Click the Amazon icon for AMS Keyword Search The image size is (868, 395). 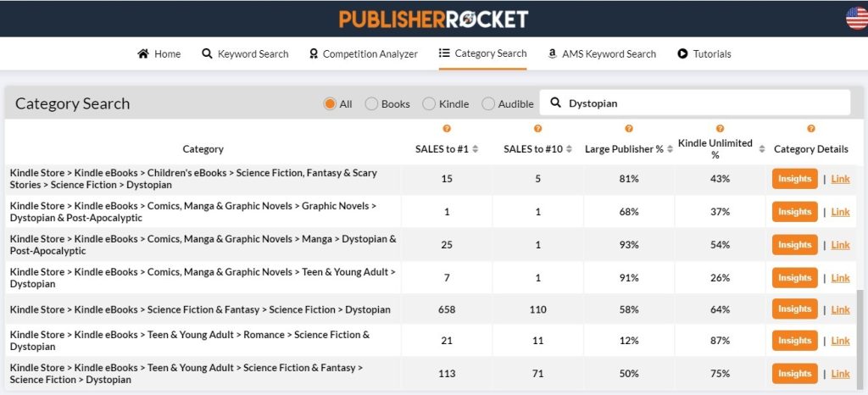pyautogui.click(x=552, y=53)
